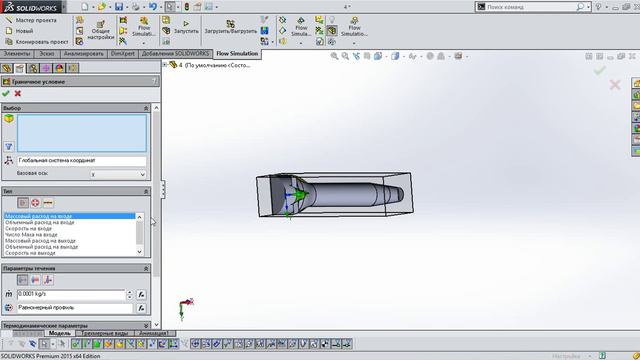
Task: Click the Print icon in the title toolbar
Action: click(136, 7)
